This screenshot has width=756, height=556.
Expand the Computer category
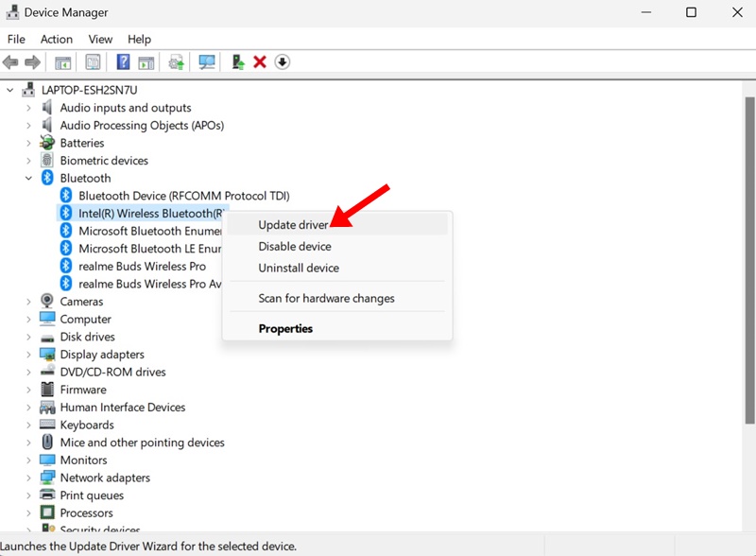click(29, 319)
